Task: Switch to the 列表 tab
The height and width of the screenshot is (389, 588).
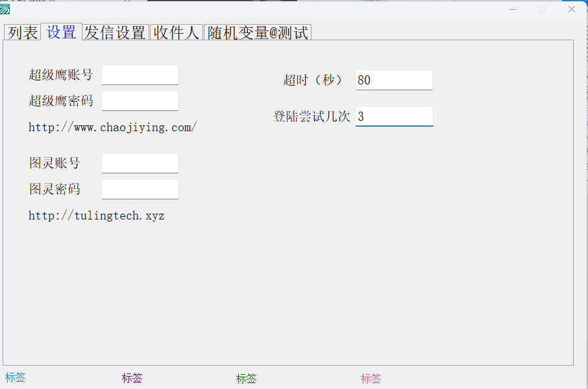Action: pos(23,32)
